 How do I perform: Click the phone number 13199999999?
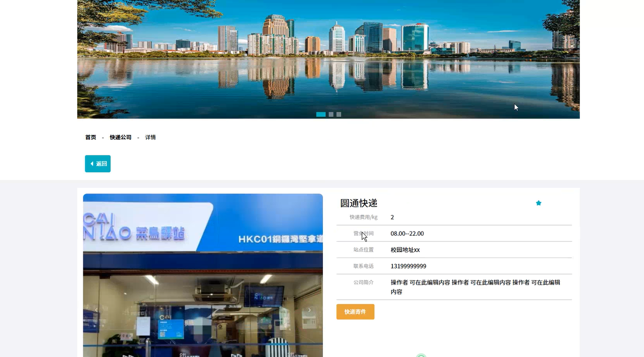[409, 266]
